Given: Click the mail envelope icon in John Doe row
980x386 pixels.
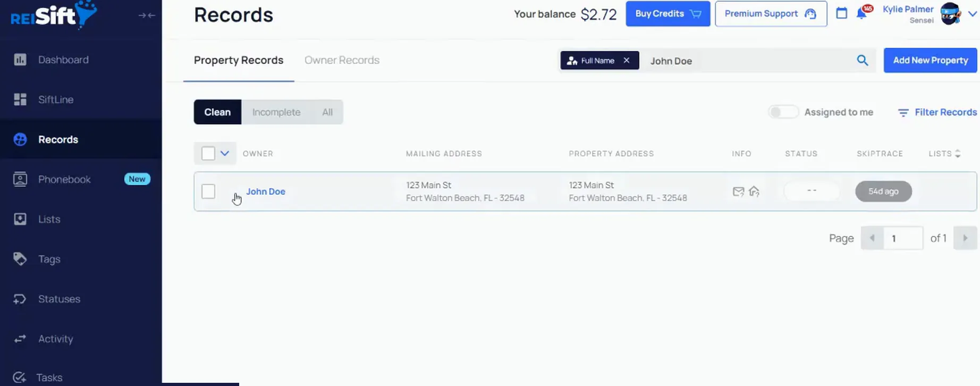Looking at the screenshot, I should tap(738, 191).
